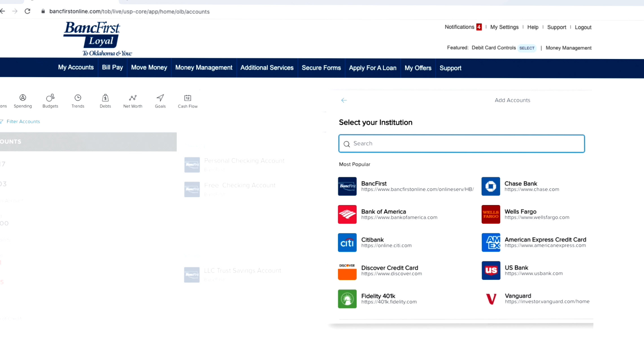
Task: View Net Worth chart icon
Action: pos(133,98)
